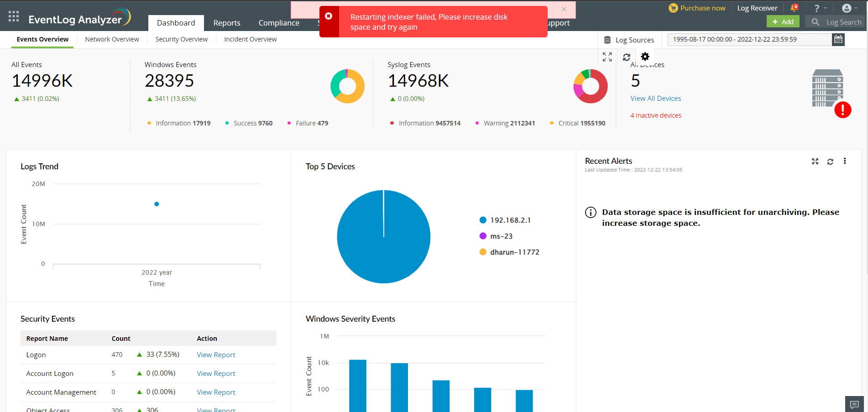Open the user account dropdown

(x=848, y=8)
